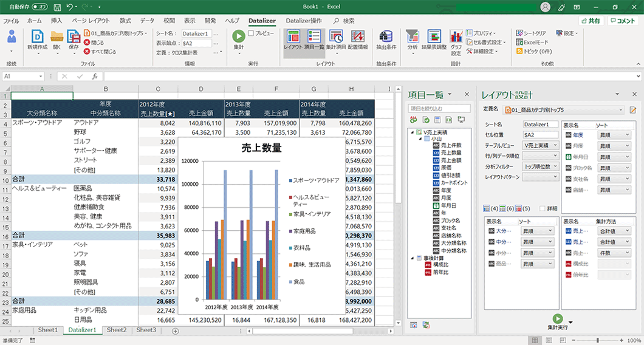Click the zoom slider in status bar

click(597, 340)
